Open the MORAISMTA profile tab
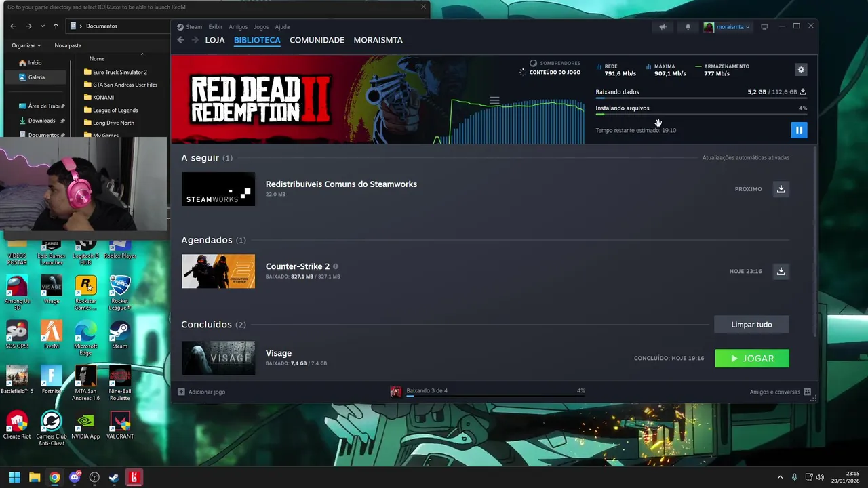Screen dimensions: 868x488 pos(378,40)
